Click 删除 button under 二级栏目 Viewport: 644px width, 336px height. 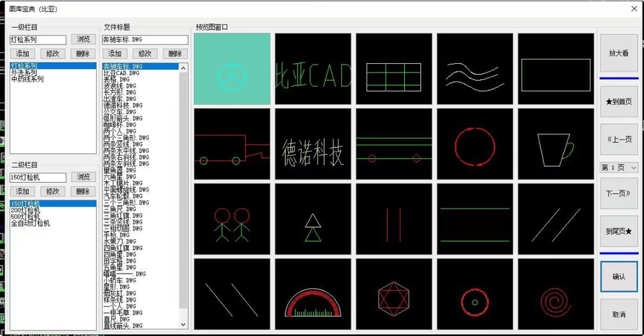[83, 192]
